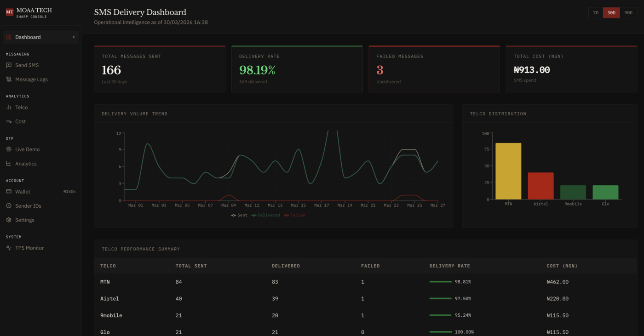Hide the Failed series in chart legend
Screen dimensions: 644x336
(295, 215)
